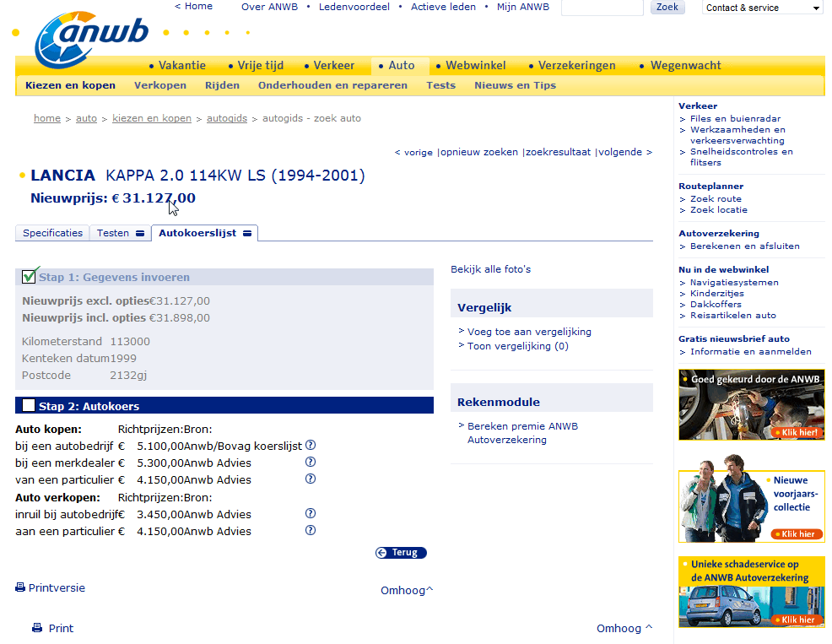
Task: Click collapse icon on Autokoerslijst tab
Action: coord(247,233)
